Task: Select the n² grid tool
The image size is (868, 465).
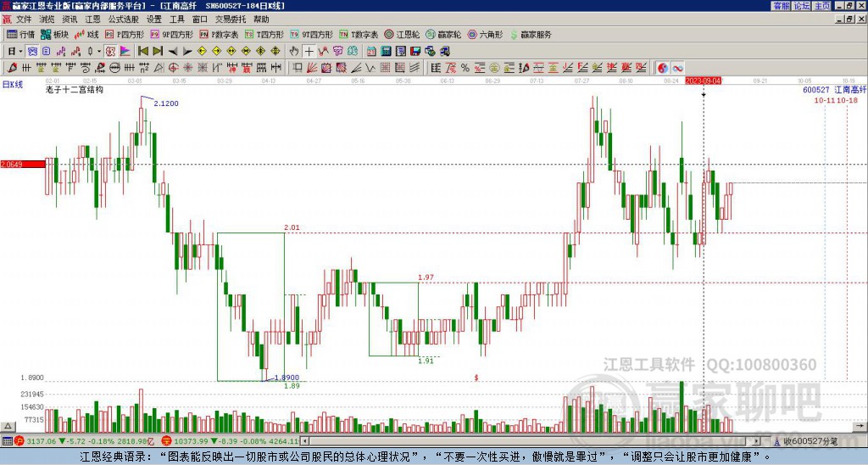Action: [144, 68]
